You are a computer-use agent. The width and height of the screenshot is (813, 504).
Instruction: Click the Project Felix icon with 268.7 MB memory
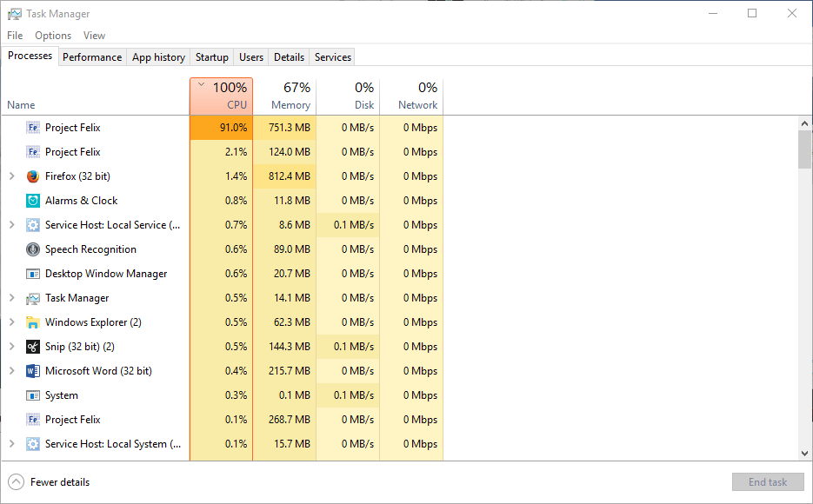33,420
